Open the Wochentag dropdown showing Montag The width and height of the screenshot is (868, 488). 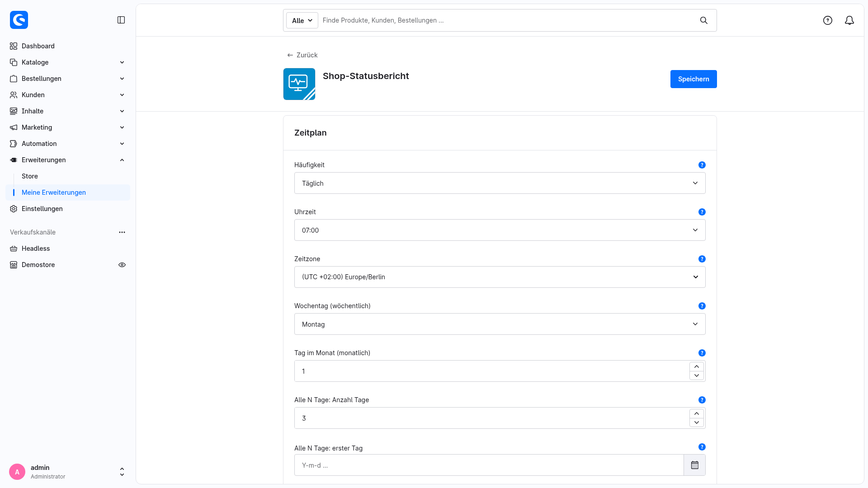coord(500,324)
